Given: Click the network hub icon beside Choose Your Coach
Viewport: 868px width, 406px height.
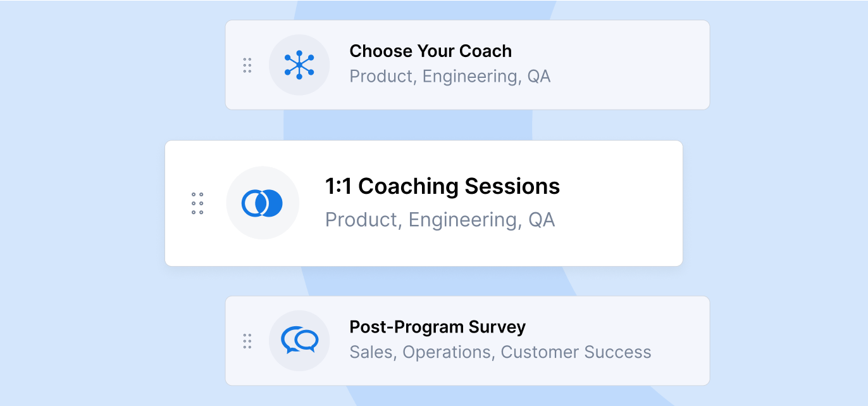Looking at the screenshot, I should [x=299, y=65].
